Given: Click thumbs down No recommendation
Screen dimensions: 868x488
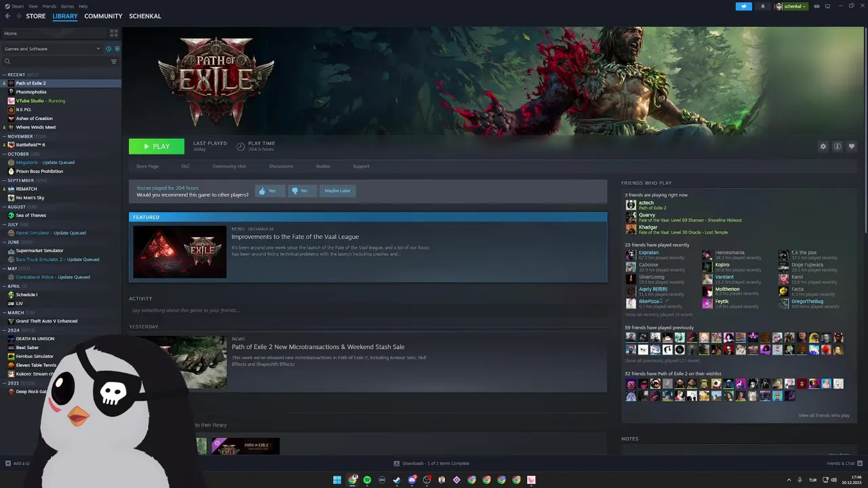Looking at the screenshot, I should pyautogui.click(x=302, y=191).
